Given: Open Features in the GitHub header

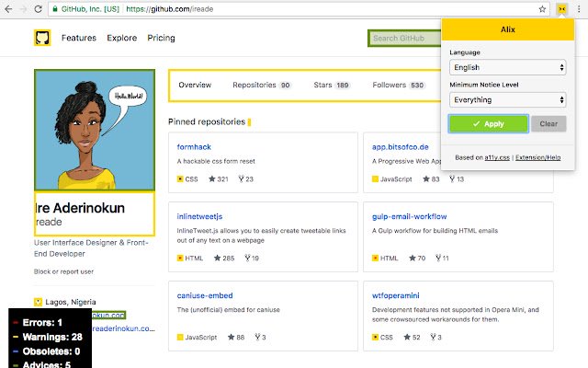Looking at the screenshot, I should (x=79, y=38).
